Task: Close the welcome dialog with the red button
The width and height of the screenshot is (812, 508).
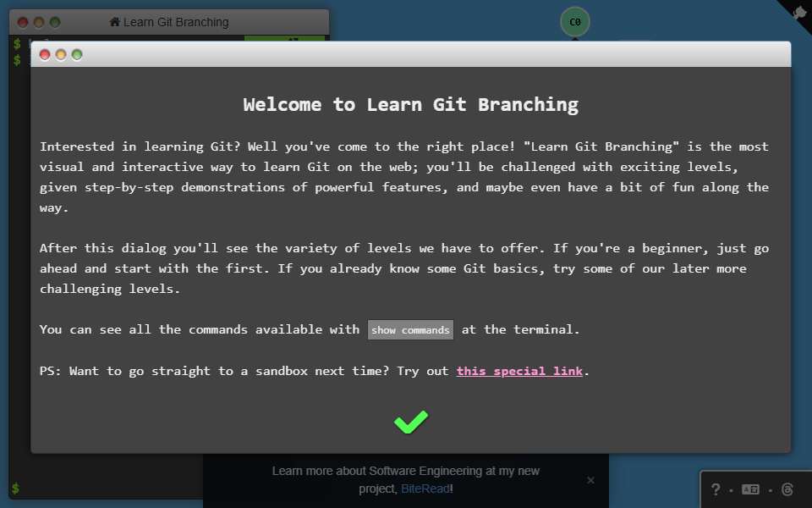Action: click(x=45, y=54)
